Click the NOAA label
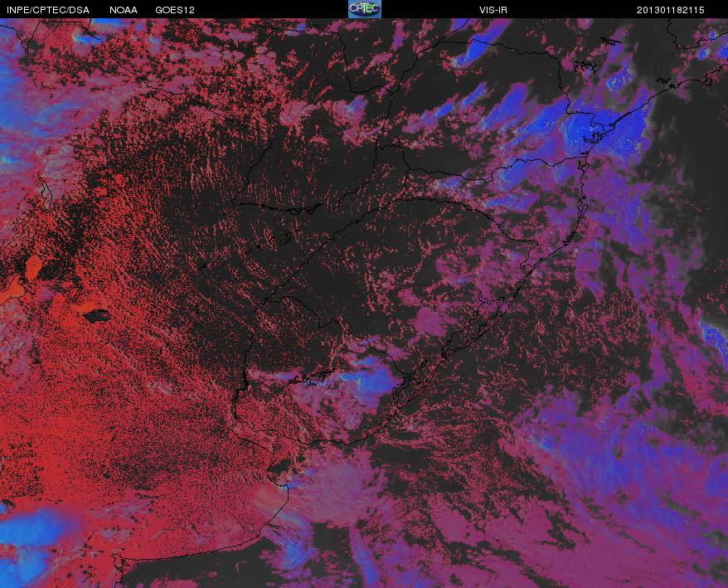The width and height of the screenshot is (728, 588). [x=124, y=10]
